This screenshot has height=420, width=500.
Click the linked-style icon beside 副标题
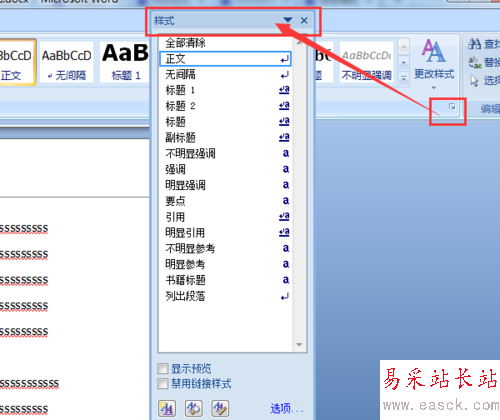(x=284, y=137)
